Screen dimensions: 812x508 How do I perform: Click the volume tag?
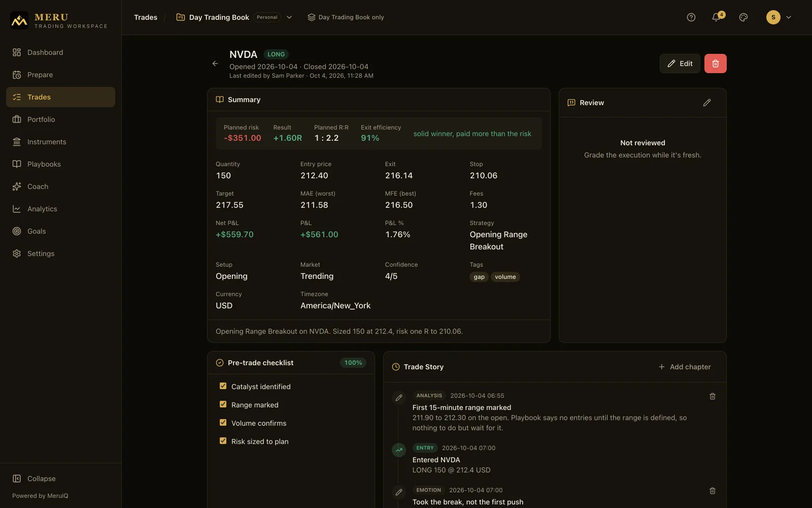(x=505, y=277)
